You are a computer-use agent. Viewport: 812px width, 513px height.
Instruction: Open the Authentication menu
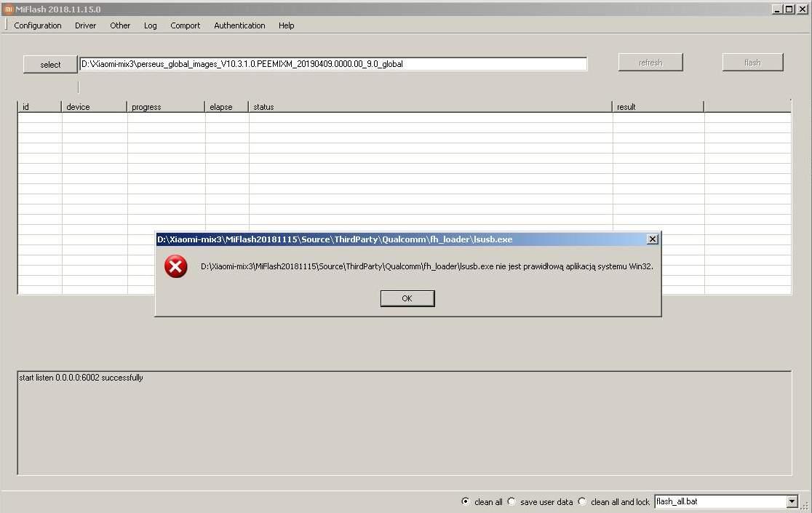(x=239, y=25)
